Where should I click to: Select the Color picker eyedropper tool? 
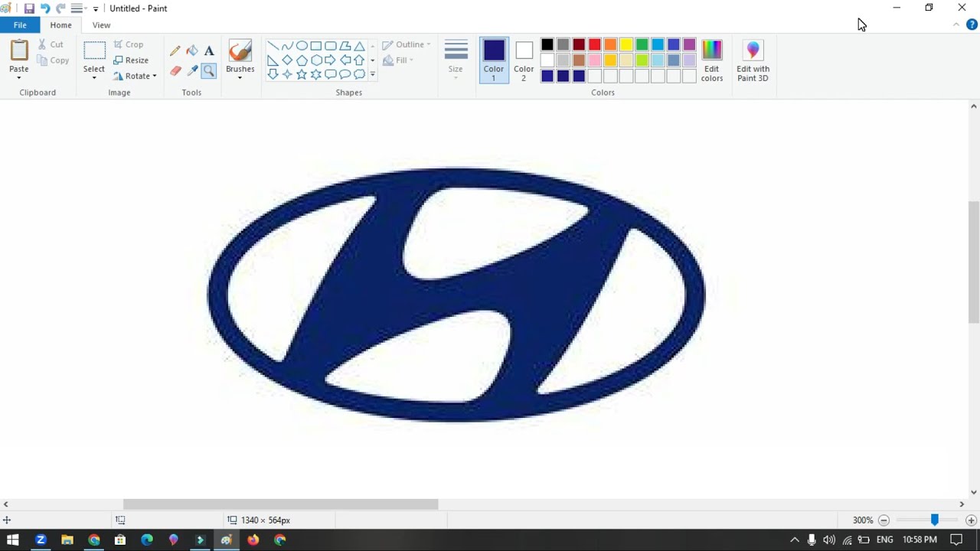tap(192, 70)
